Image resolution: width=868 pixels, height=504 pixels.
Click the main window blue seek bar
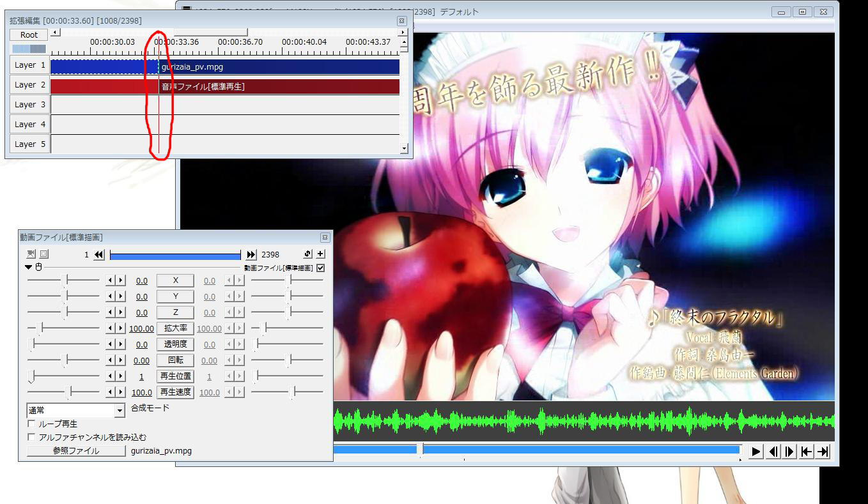pos(537,450)
